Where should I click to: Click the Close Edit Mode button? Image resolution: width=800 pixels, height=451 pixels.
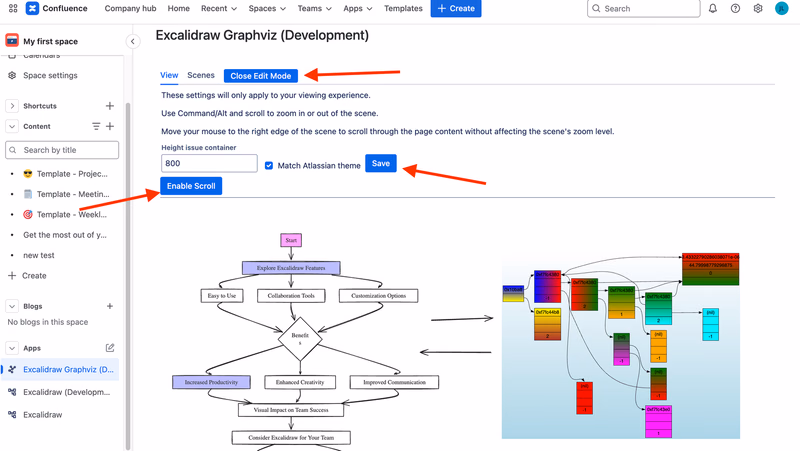[261, 76]
